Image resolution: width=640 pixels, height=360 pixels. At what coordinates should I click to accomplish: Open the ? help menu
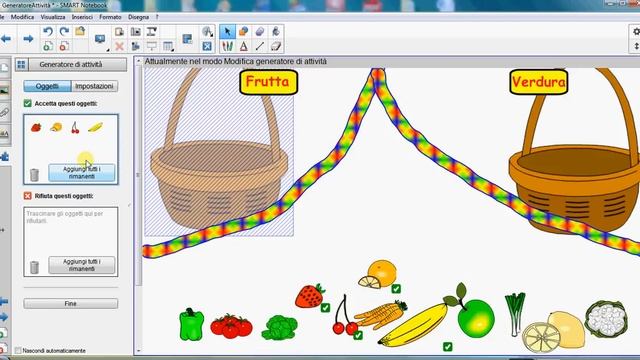157,17
